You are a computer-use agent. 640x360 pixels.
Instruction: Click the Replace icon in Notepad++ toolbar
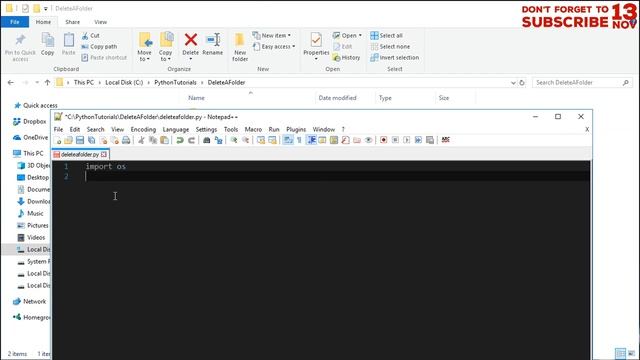[x=218, y=140]
